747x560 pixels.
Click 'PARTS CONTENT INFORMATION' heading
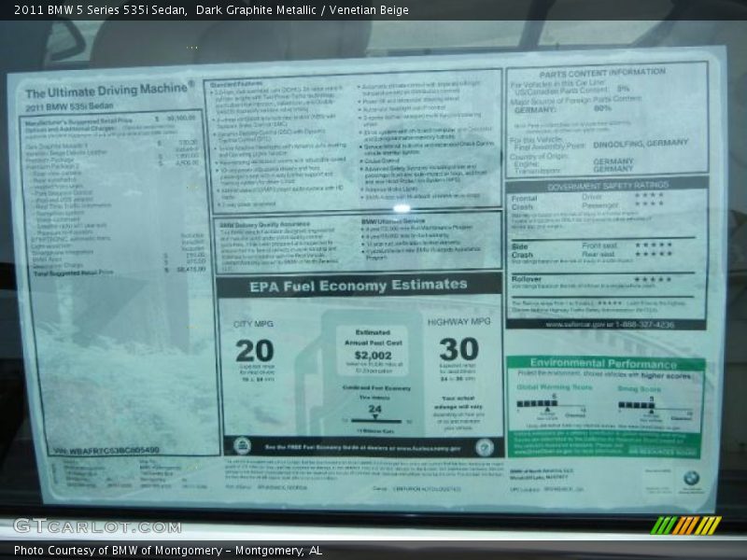pos(602,73)
